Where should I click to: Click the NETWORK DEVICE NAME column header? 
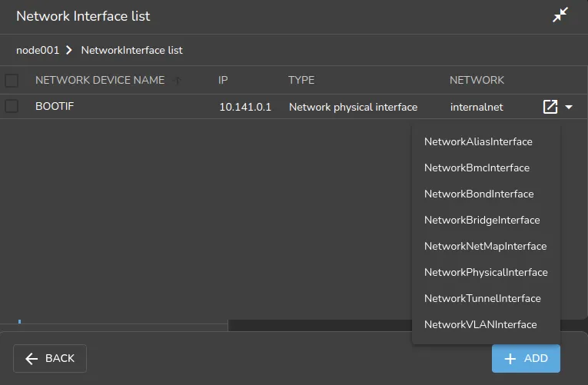click(x=100, y=80)
